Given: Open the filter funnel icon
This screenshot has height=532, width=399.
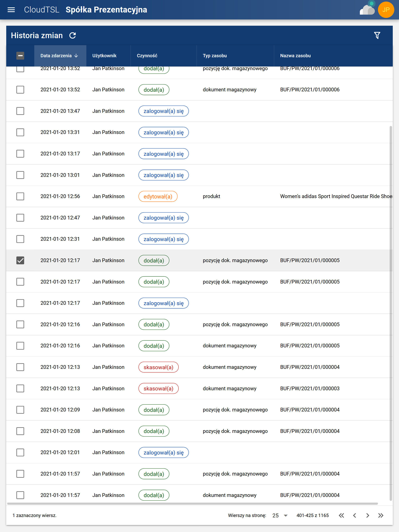Looking at the screenshot, I should click(377, 35).
